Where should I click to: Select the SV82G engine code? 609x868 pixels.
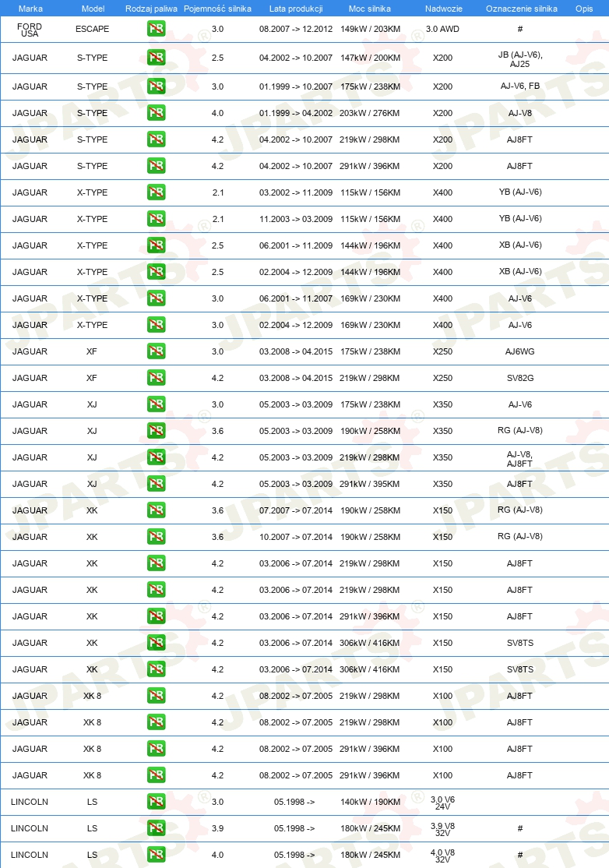[x=520, y=378]
